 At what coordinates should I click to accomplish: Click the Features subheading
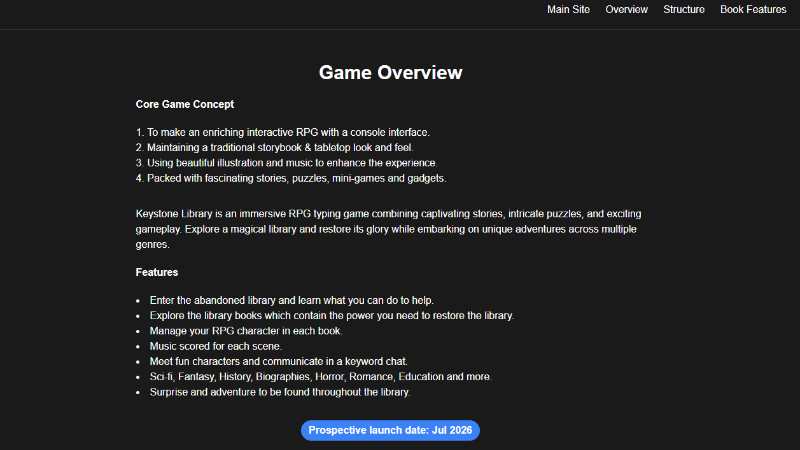tap(157, 272)
